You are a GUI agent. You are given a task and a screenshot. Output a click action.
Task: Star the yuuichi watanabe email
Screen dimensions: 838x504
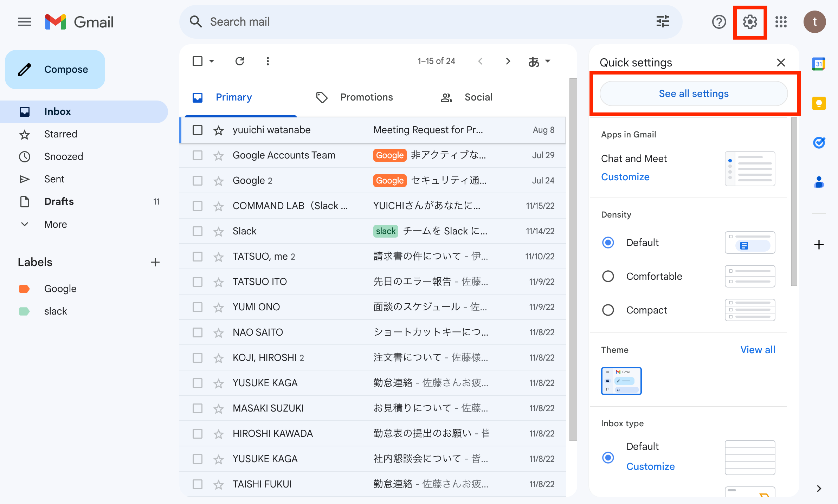tap(219, 130)
